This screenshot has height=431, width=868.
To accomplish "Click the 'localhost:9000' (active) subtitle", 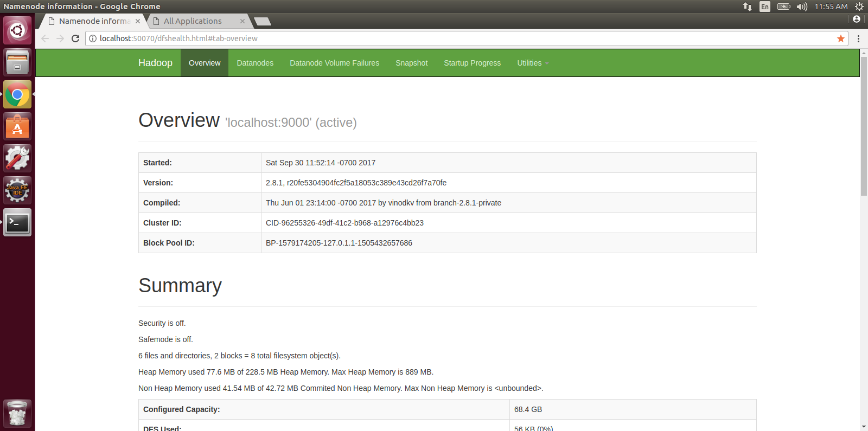I will pyautogui.click(x=291, y=123).
